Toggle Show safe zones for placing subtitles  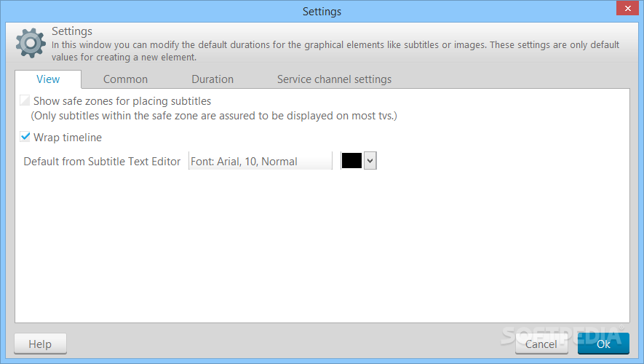pos(25,100)
